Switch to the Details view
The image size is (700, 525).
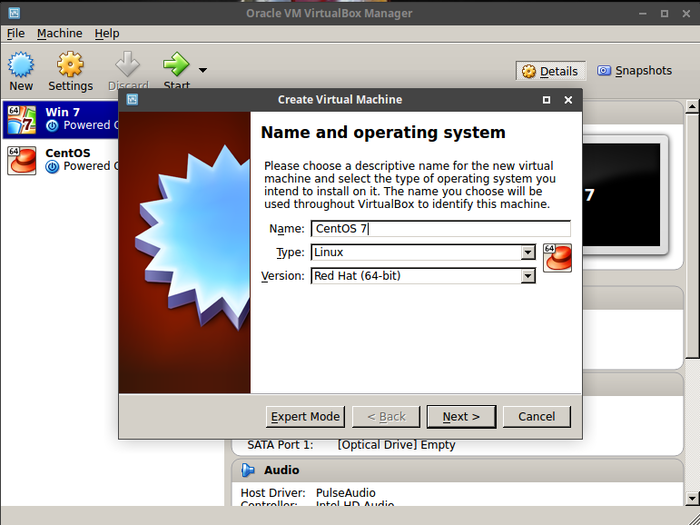[x=550, y=71]
